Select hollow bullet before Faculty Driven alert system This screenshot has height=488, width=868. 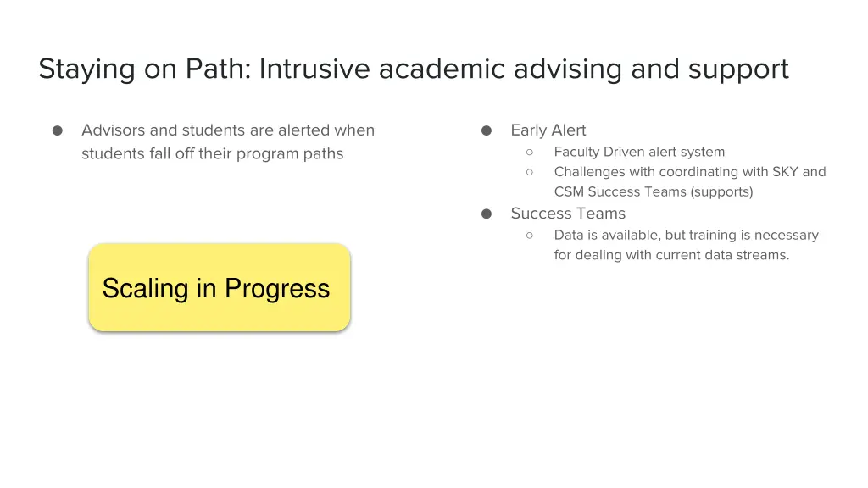click(529, 152)
